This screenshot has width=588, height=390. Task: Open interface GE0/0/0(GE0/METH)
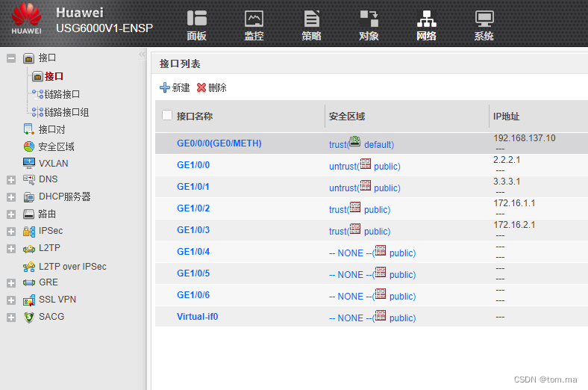[x=219, y=143]
